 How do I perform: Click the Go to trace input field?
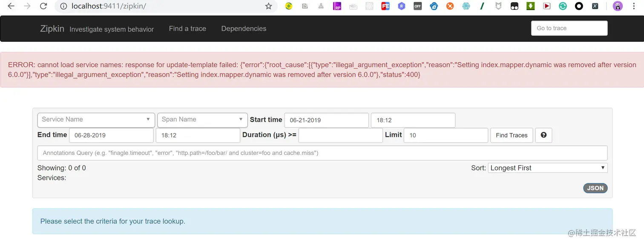click(569, 28)
